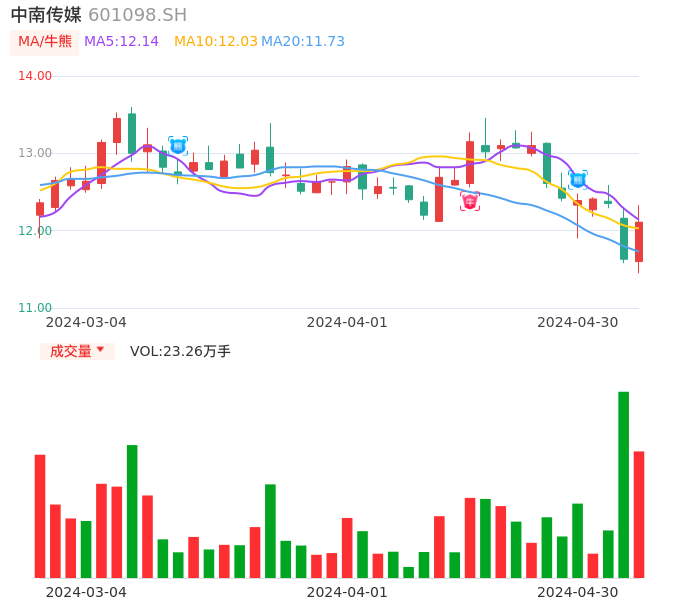This screenshot has height=606, width=686.
Task: Click the 2024-04-01 date under price chart
Action: (347, 322)
